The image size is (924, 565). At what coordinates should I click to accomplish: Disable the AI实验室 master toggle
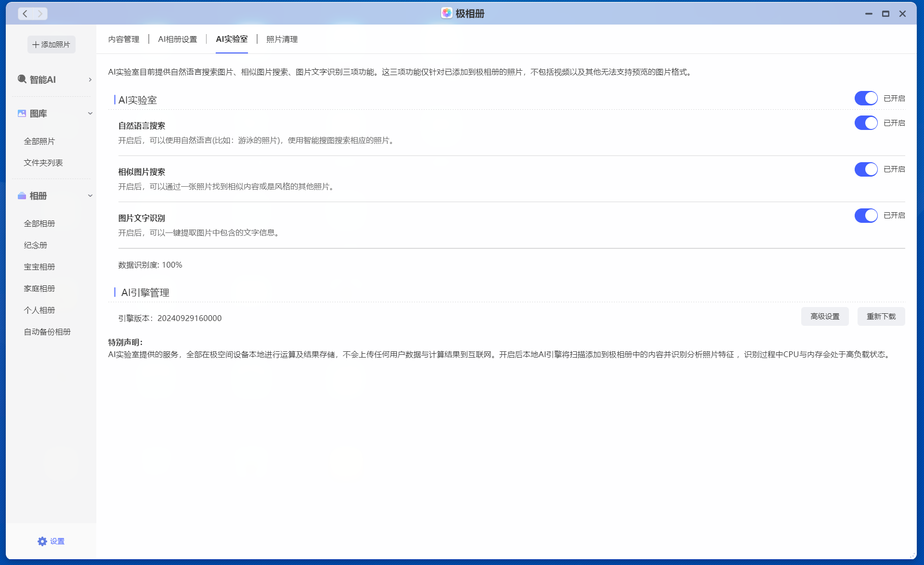pyautogui.click(x=865, y=98)
